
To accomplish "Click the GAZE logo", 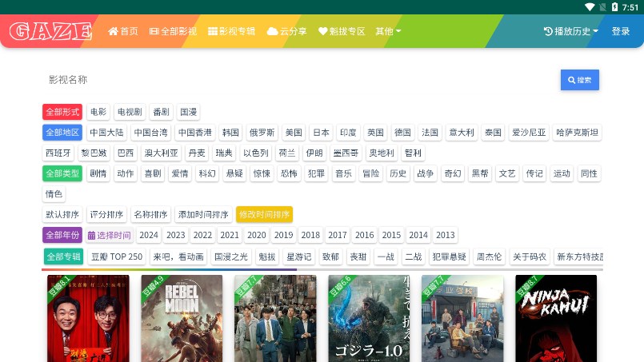I will (50, 31).
